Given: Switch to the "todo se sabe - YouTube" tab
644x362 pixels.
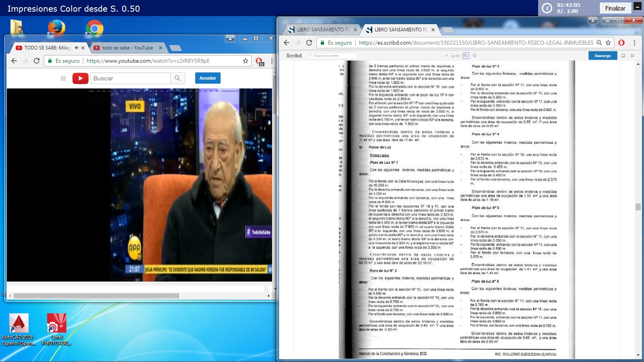Looking at the screenshot, I should coord(127,48).
